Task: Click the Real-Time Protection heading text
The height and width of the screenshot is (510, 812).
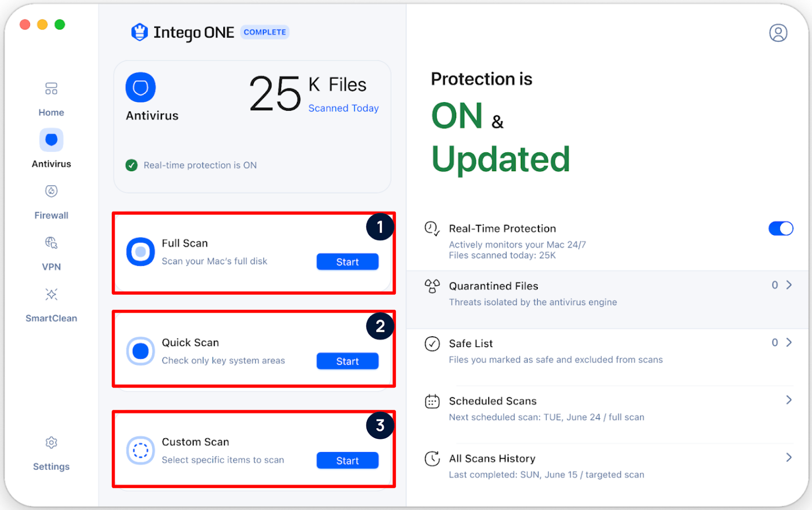Action: (502, 229)
